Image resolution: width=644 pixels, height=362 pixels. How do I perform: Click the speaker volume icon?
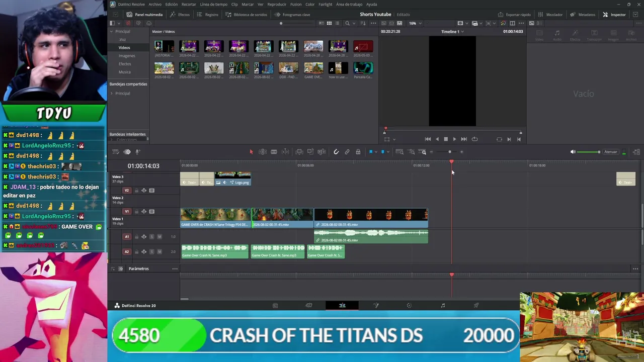[573, 152]
